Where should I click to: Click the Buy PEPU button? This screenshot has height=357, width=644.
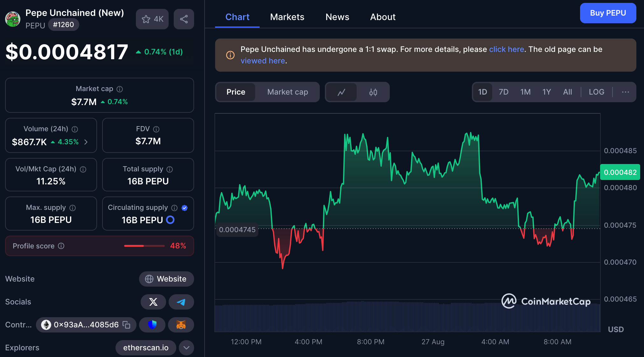coord(608,13)
